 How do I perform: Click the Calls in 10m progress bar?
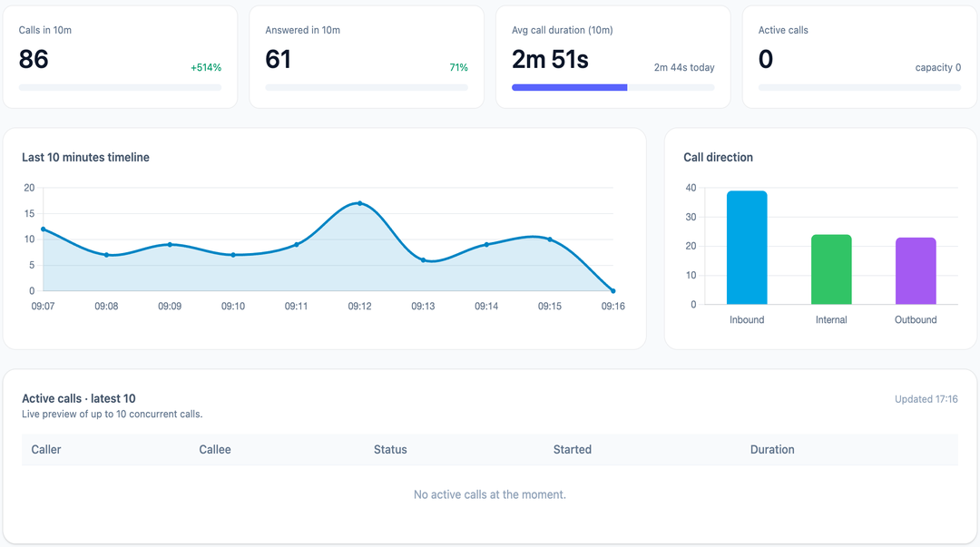(x=120, y=88)
